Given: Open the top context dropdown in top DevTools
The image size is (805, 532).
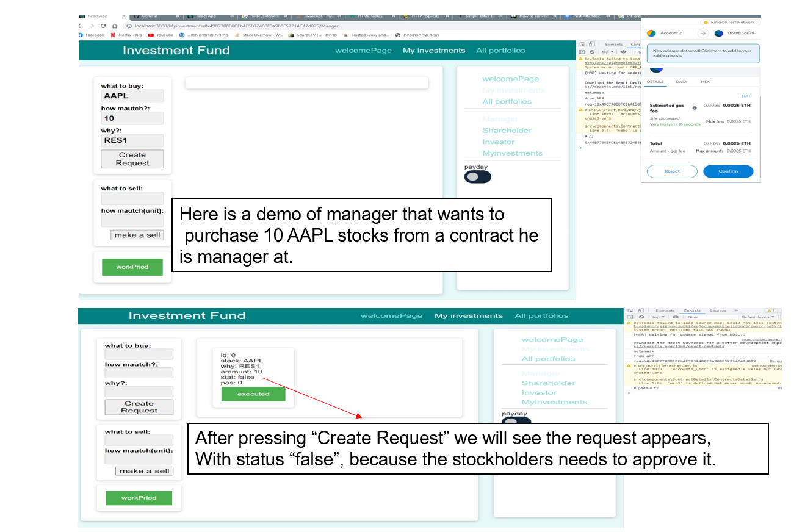Looking at the screenshot, I should click(x=608, y=52).
